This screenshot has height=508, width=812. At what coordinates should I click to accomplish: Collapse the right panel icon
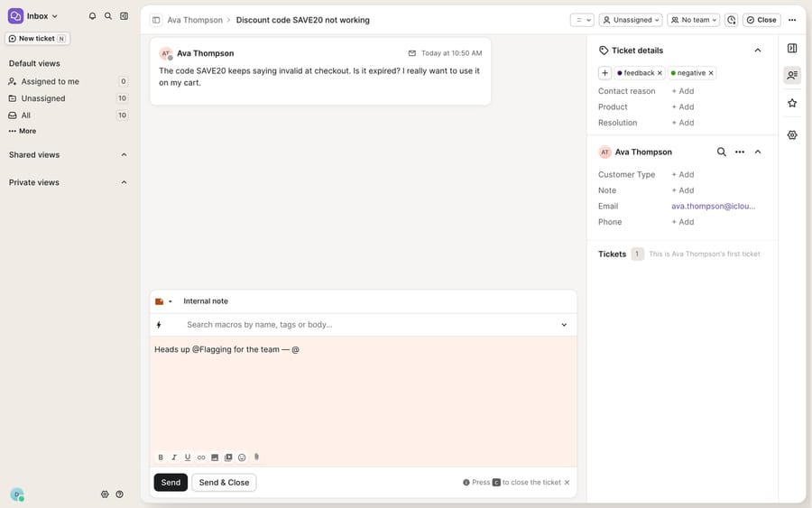point(792,48)
